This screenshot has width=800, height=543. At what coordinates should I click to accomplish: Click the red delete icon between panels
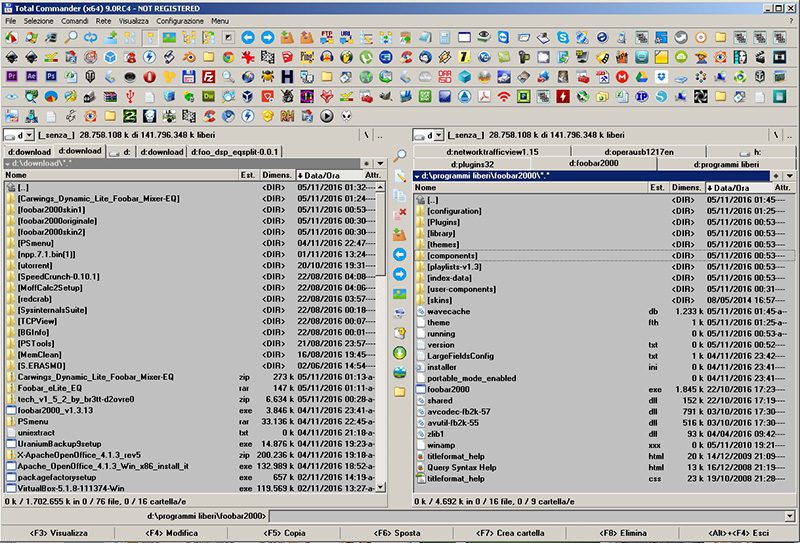[x=399, y=215]
